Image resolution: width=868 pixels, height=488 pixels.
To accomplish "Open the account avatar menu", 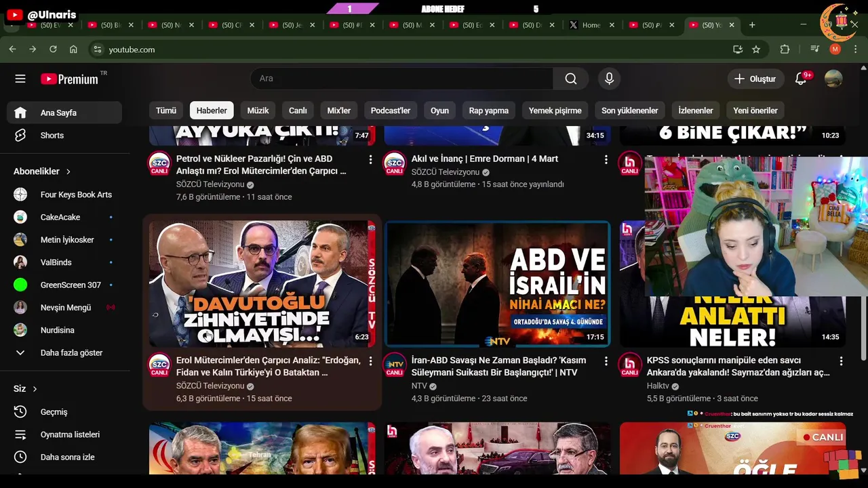I will [x=833, y=79].
